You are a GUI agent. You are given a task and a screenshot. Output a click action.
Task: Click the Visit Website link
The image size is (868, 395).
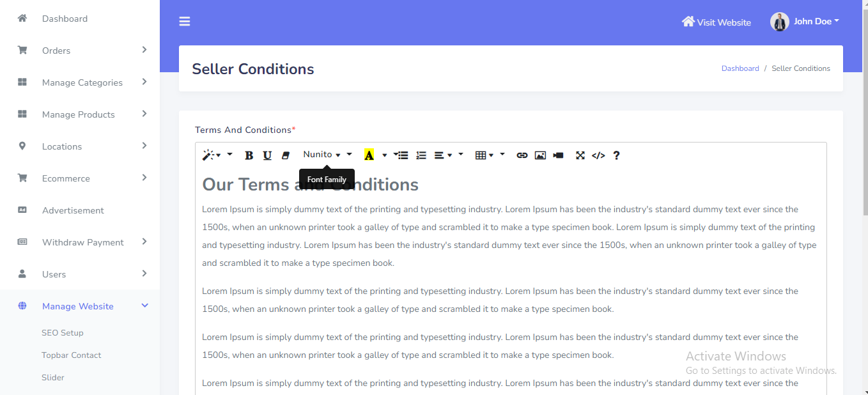coord(717,22)
